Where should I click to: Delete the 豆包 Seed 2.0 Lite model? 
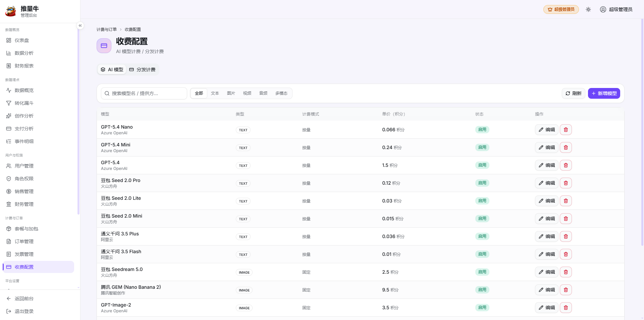[x=566, y=201]
